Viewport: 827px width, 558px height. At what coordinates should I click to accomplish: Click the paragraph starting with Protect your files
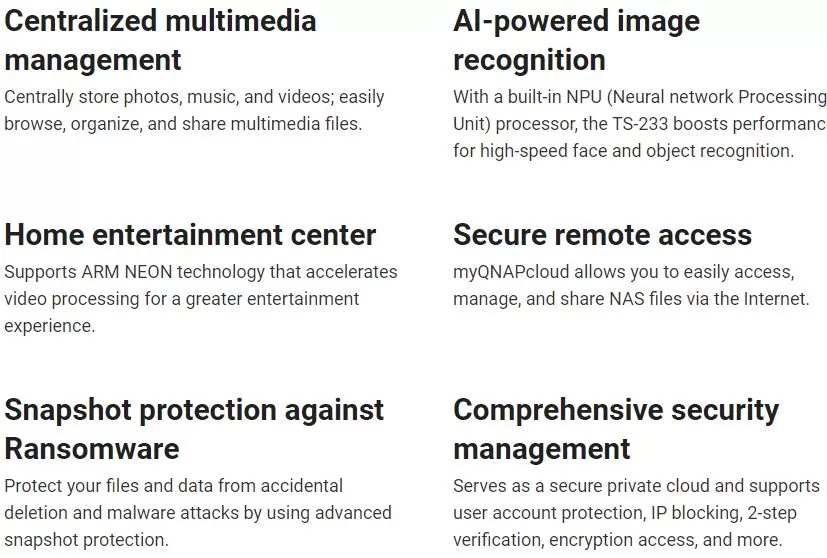(198, 513)
